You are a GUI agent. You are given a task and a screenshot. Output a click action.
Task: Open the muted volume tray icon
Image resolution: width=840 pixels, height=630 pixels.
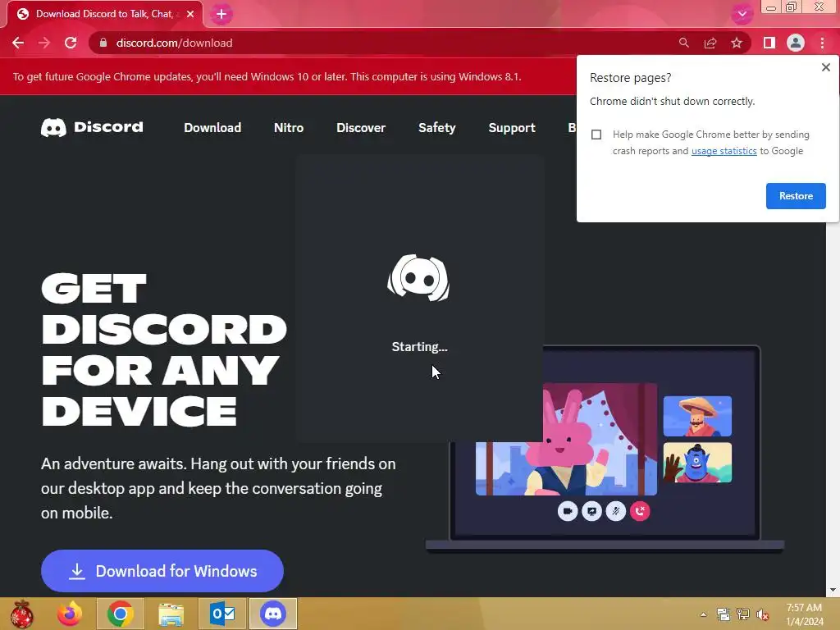point(763,614)
